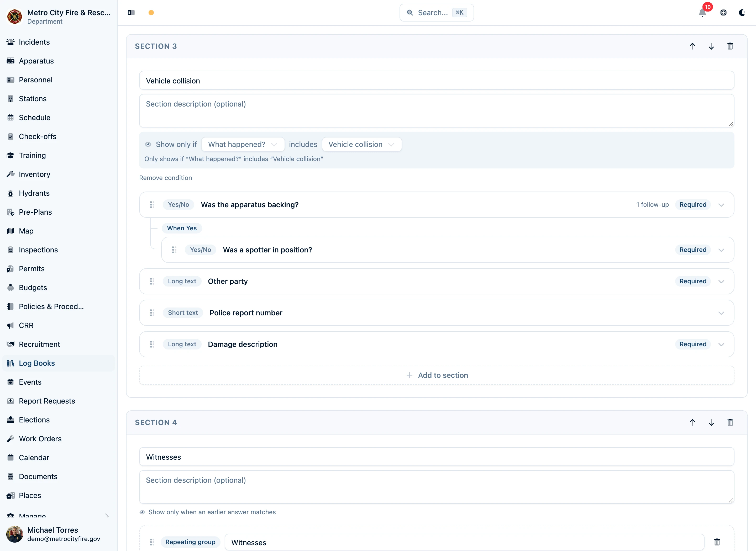Click Remove condition link
The height and width of the screenshot is (551, 756).
(165, 178)
